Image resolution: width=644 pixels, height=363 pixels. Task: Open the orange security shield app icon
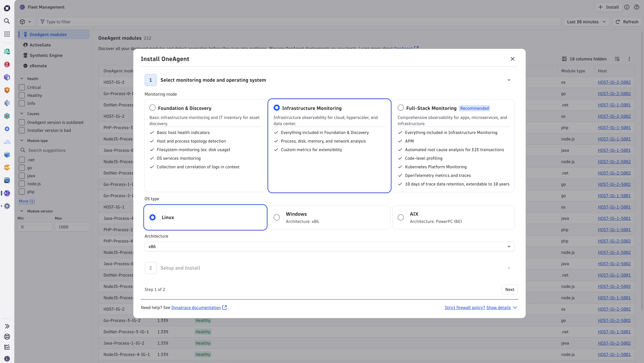pos(7,90)
